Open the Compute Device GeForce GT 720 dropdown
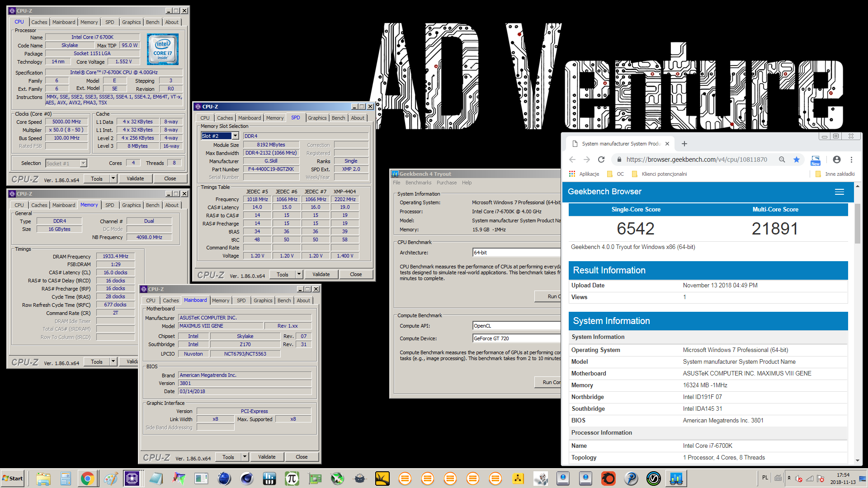 [516, 338]
